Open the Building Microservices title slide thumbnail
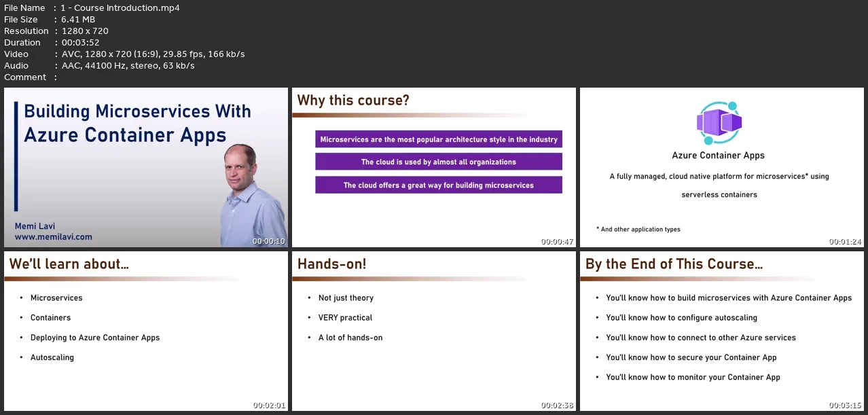The image size is (868, 415). tap(146, 167)
